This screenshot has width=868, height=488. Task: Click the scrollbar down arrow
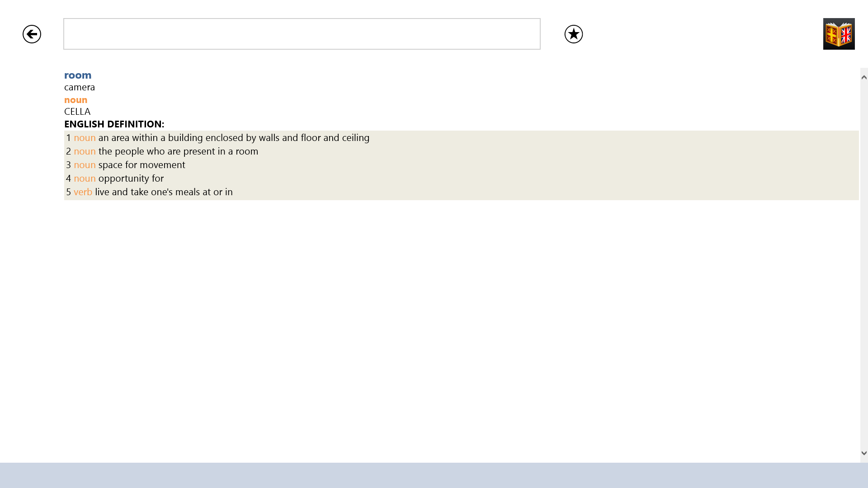pos(864,453)
